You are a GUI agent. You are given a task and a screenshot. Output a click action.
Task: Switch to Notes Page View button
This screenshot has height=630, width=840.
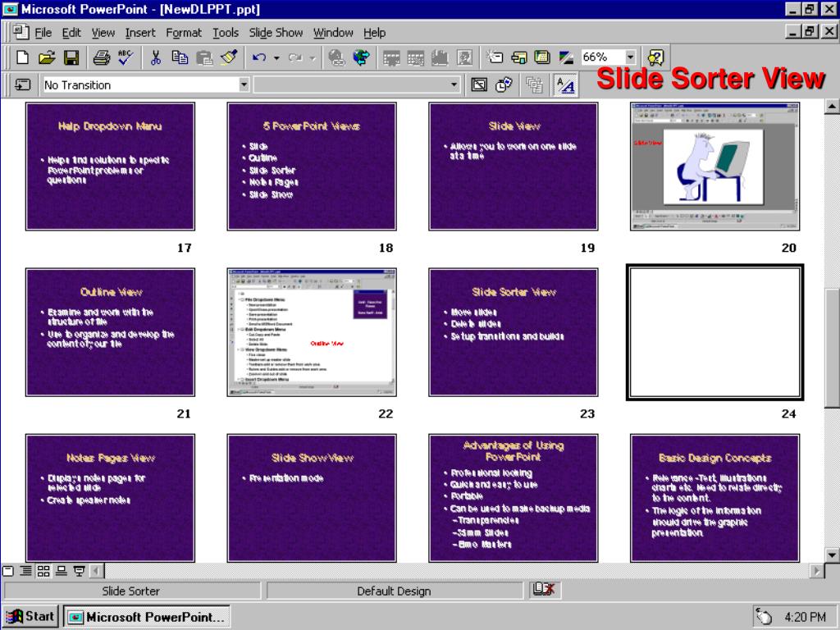[62, 571]
